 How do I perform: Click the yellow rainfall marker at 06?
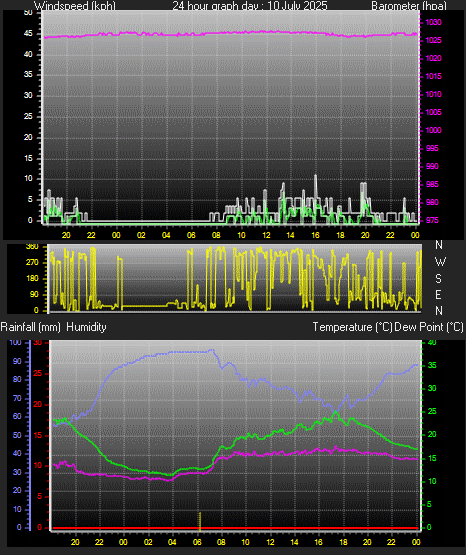click(200, 521)
